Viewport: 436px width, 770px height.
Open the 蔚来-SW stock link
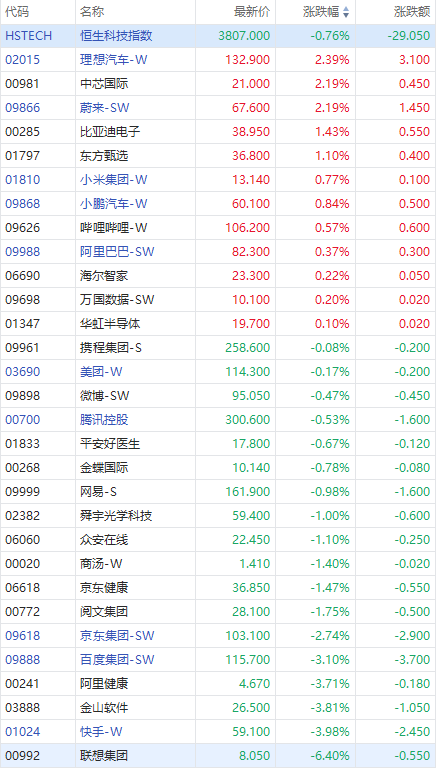[x=105, y=108]
